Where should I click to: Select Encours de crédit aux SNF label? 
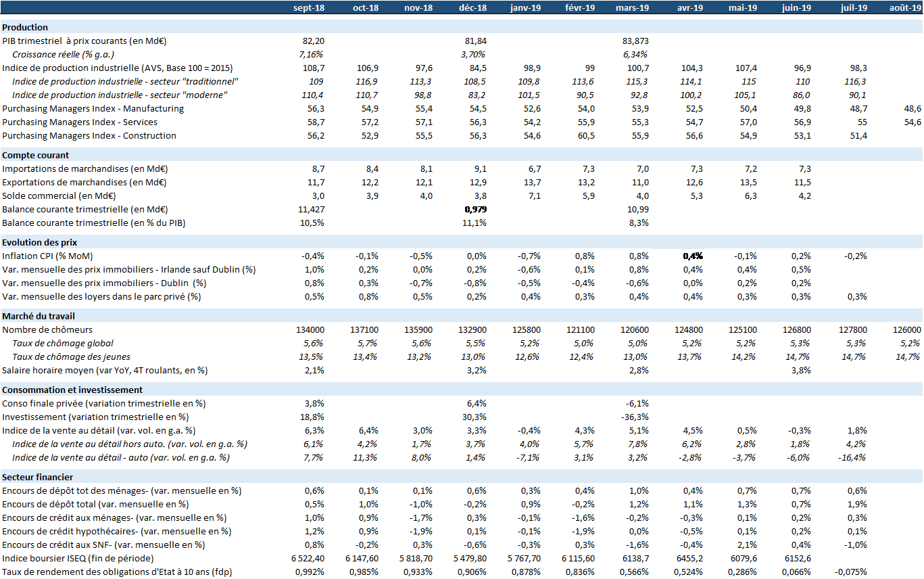pos(103,545)
